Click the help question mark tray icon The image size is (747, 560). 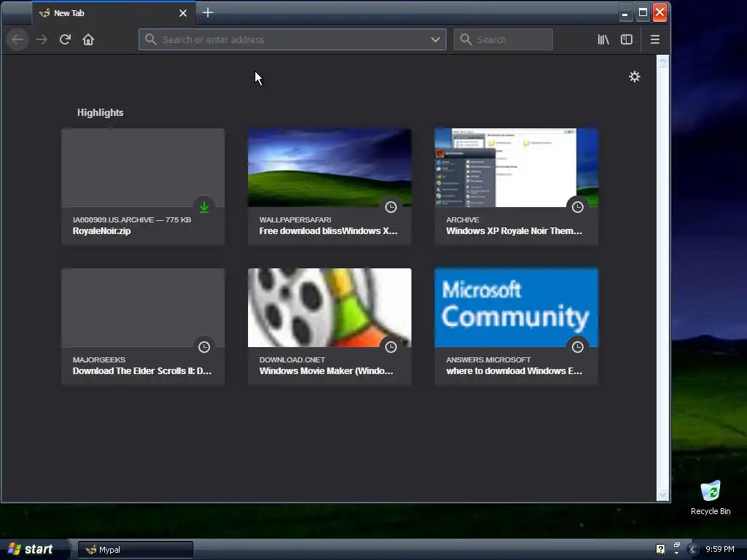tap(660, 549)
